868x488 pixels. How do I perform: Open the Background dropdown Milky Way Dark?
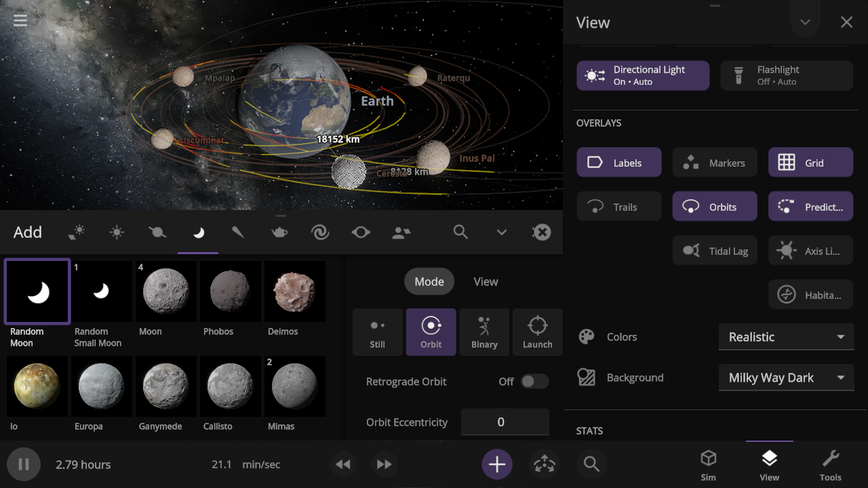(x=785, y=378)
